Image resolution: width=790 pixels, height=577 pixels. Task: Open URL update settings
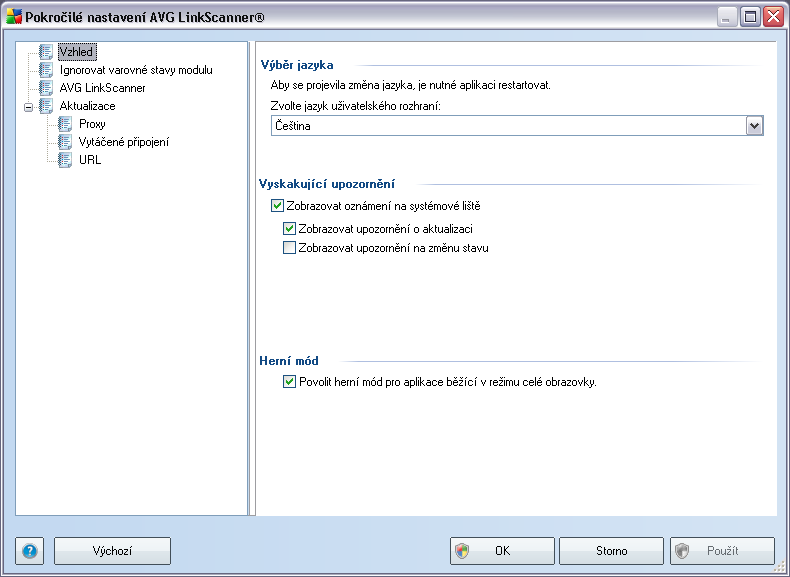click(x=90, y=160)
